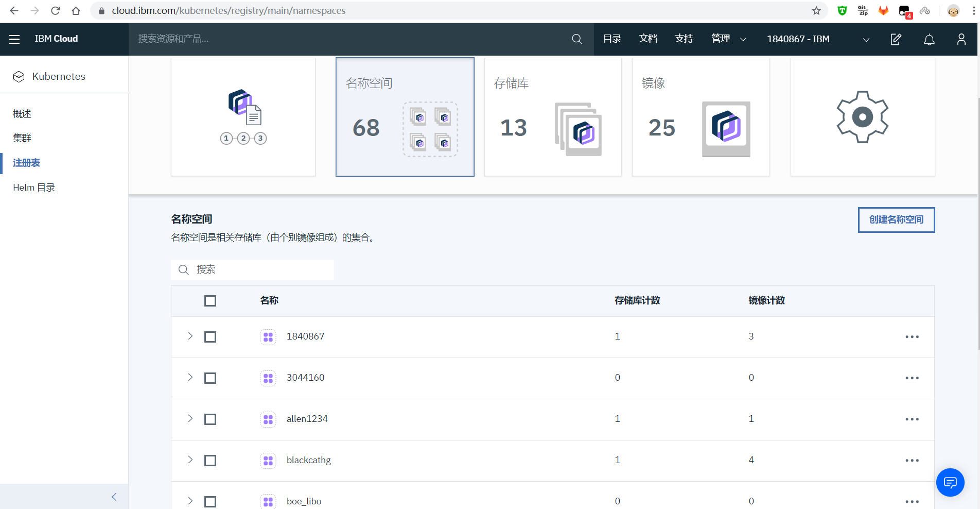Screen dimensions: 980x509
Task: Open the registry settings gear card
Action: pos(863,117)
